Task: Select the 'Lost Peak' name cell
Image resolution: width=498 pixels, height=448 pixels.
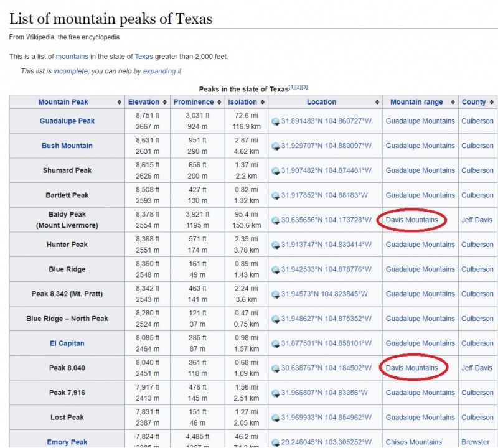Action: [x=67, y=418]
